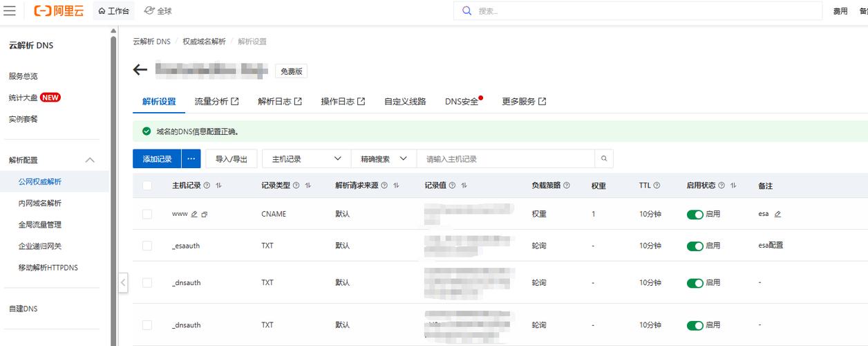Click the 导入/导出 button
The height and width of the screenshot is (346, 868).
point(232,158)
